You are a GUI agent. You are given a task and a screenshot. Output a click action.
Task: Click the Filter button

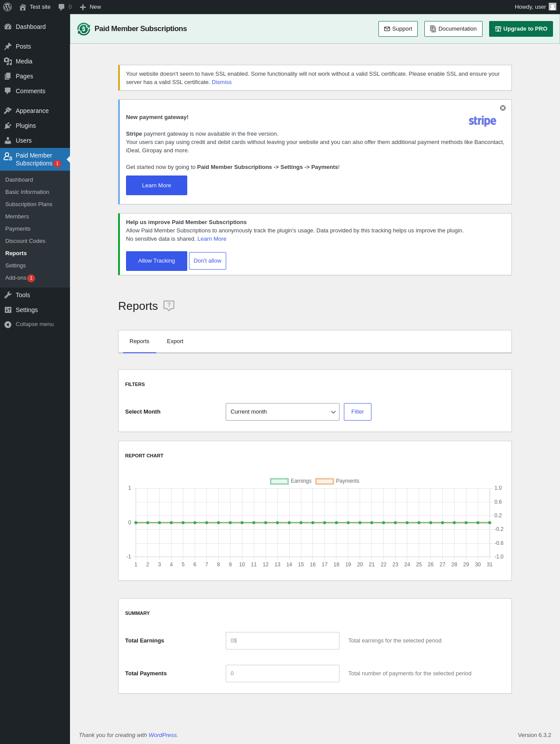[x=357, y=412]
